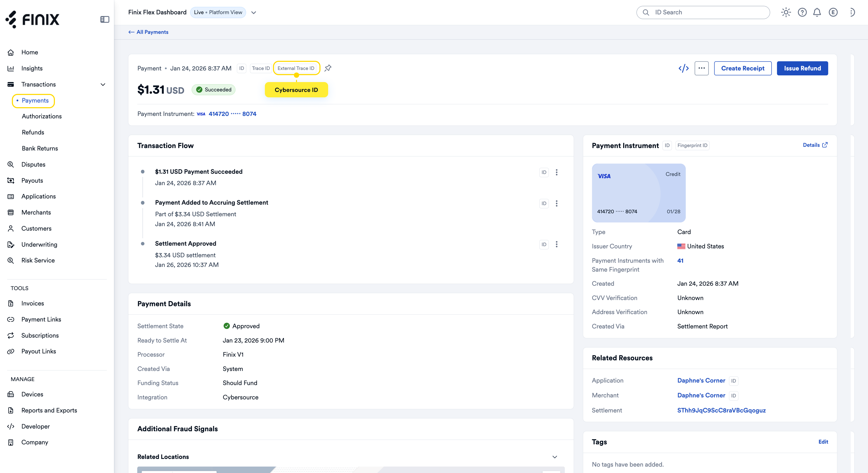
Task: Open Insights in sidebar
Action: point(32,68)
